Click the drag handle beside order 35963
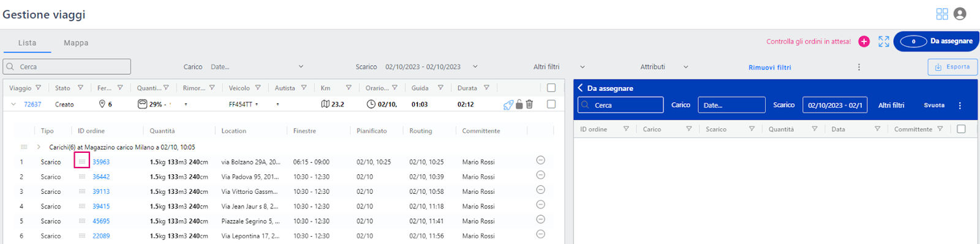This screenshot has width=980, height=244. [82, 161]
